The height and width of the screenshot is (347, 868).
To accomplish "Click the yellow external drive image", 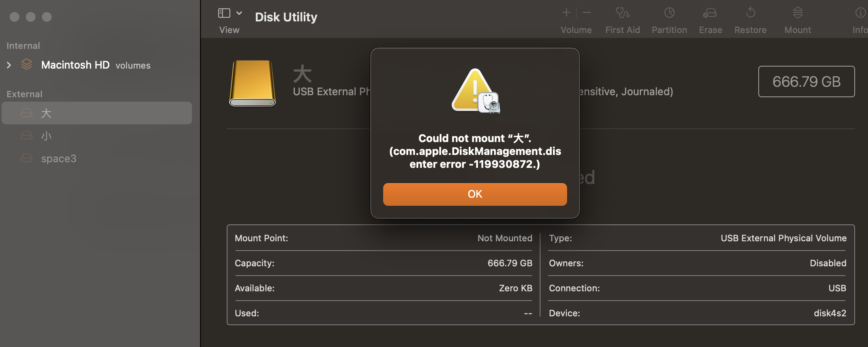I will pos(252,83).
